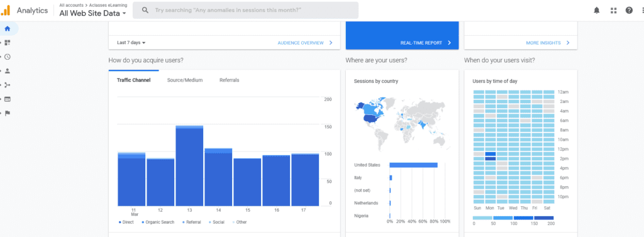Switch to the Referrals tab
Viewport: 644px width, 237px height.
coord(229,80)
